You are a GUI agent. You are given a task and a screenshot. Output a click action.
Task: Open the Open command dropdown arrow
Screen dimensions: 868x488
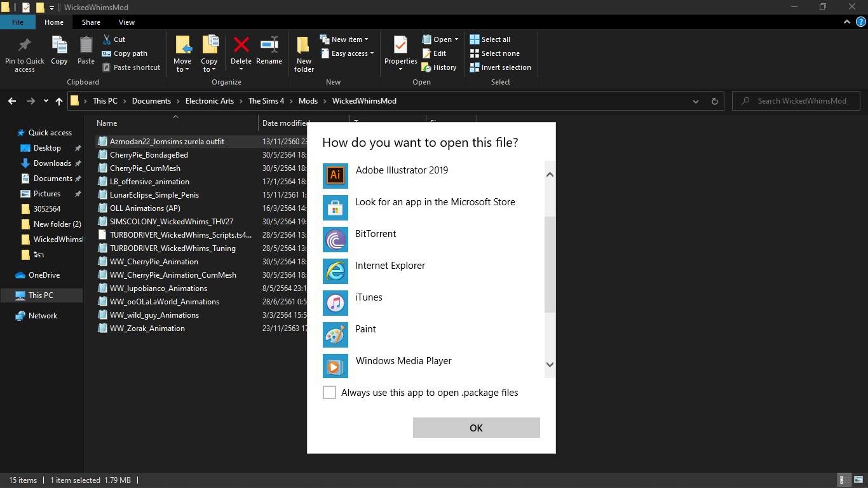pyautogui.click(x=456, y=39)
